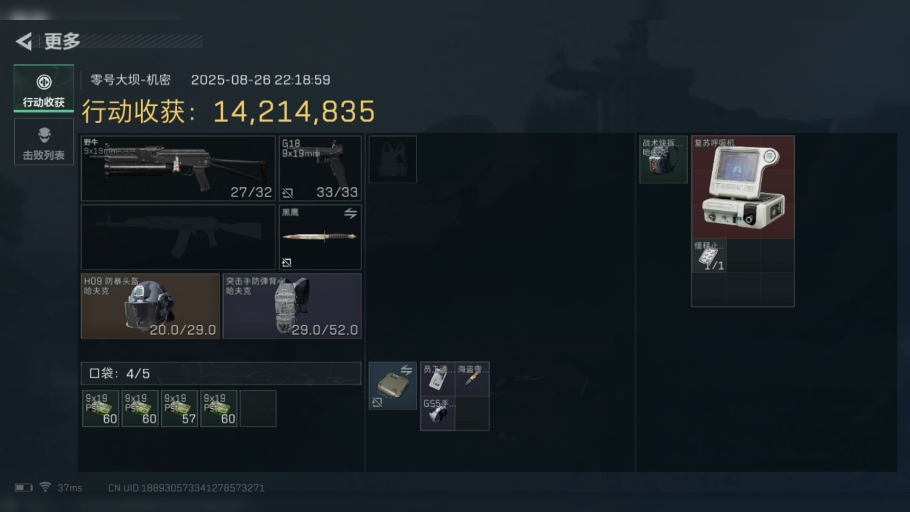Click the 黑鹰 knife item
This screenshot has width=910, height=512.
[x=320, y=237]
